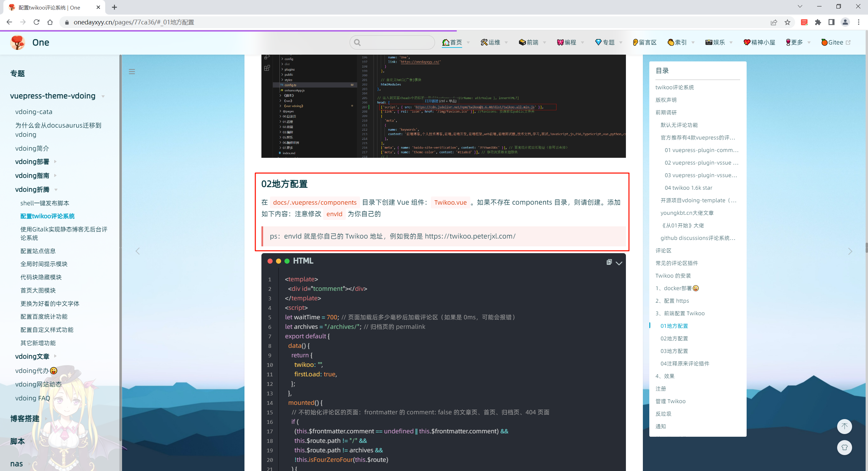Open 使用Gitalk实现静态博客无后台评论系统 page
Image resolution: width=868 pixels, height=471 pixels.
[64, 233]
